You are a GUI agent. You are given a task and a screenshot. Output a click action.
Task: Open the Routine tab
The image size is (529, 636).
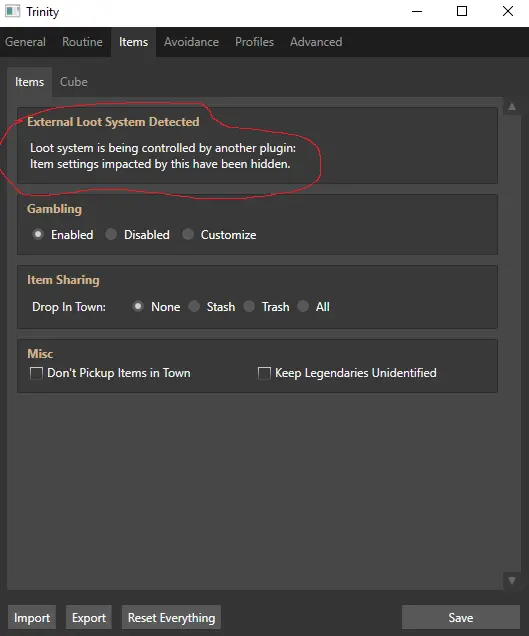click(82, 42)
